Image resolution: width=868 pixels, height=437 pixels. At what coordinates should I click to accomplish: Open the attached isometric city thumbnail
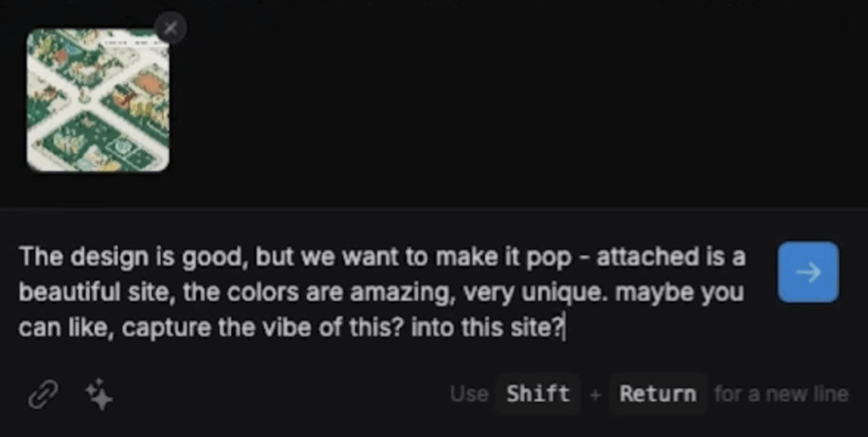(98, 99)
